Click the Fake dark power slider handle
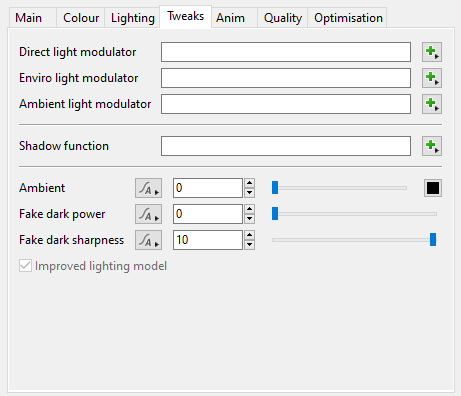Image resolution: width=461 pixels, height=396 pixels. [x=275, y=214]
